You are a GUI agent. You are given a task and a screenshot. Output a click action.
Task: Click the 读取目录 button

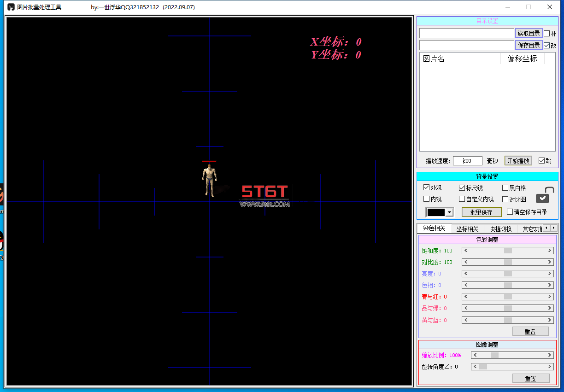coord(529,33)
